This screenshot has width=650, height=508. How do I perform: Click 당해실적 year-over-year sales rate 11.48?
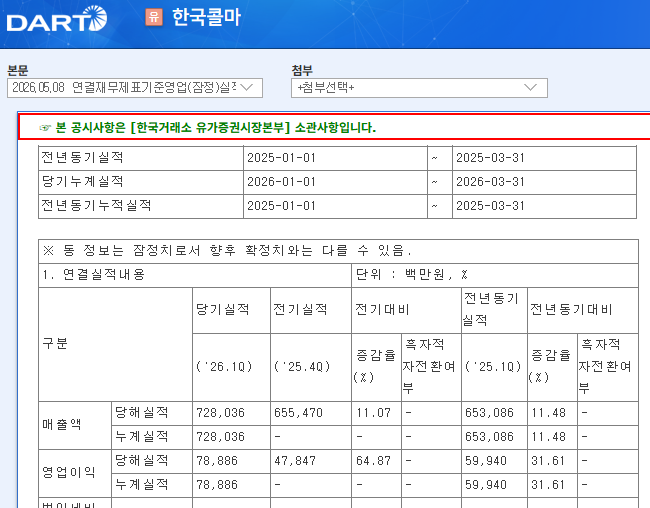pyautogui.click(x=548, y=413)
